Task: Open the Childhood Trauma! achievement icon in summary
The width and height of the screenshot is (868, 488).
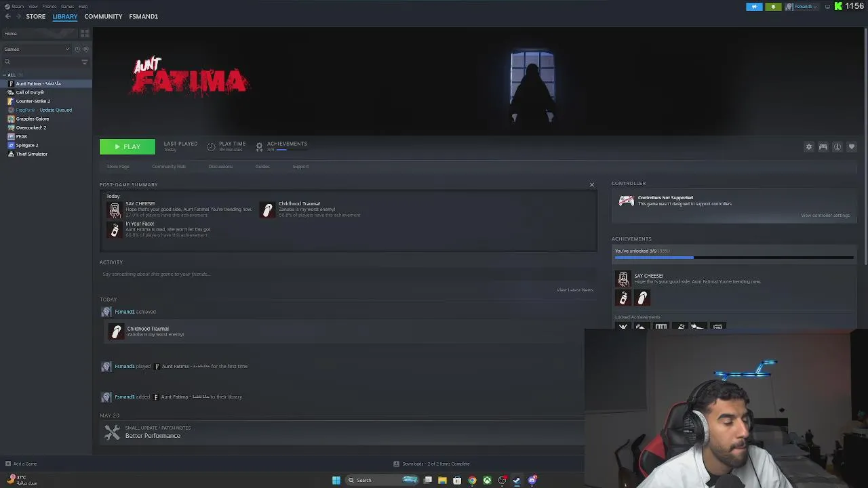Action: pos(268,210)
